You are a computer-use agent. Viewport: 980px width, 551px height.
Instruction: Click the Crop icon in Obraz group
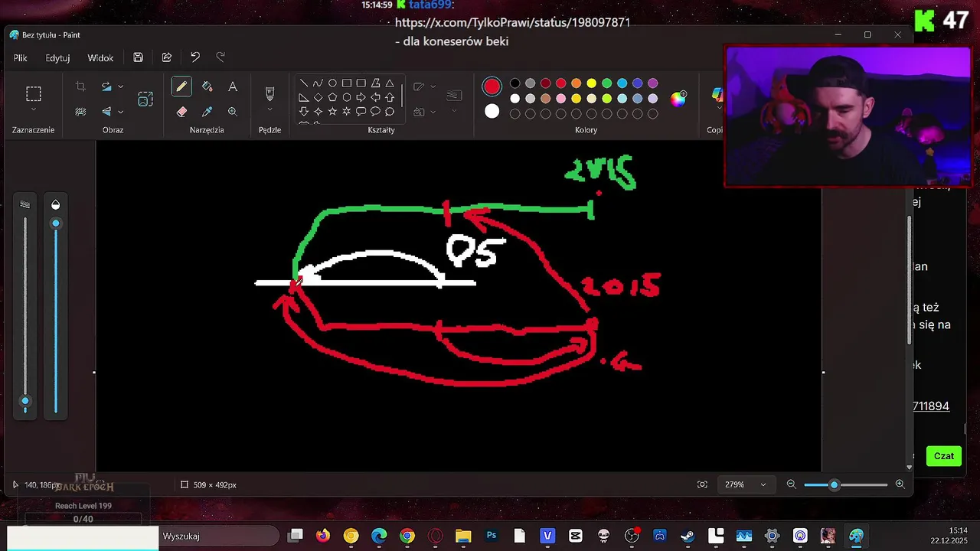click(x=80, y=86)
